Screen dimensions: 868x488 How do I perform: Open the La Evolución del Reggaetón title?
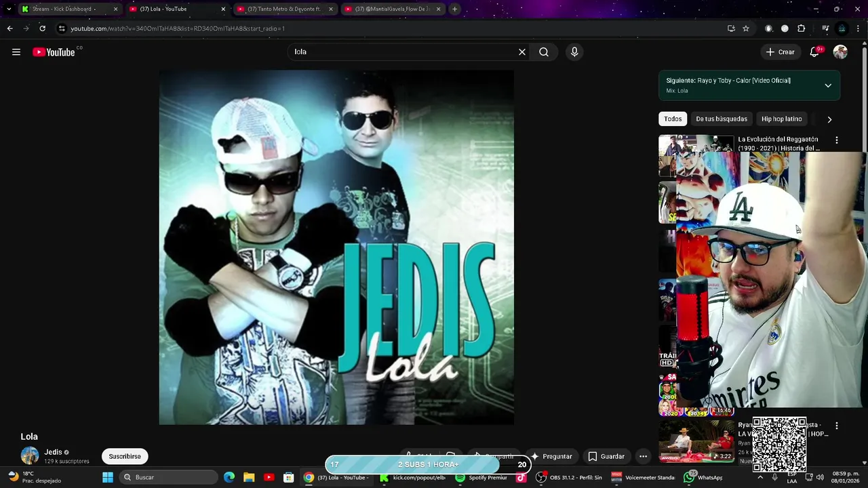(x=778, y=144)
